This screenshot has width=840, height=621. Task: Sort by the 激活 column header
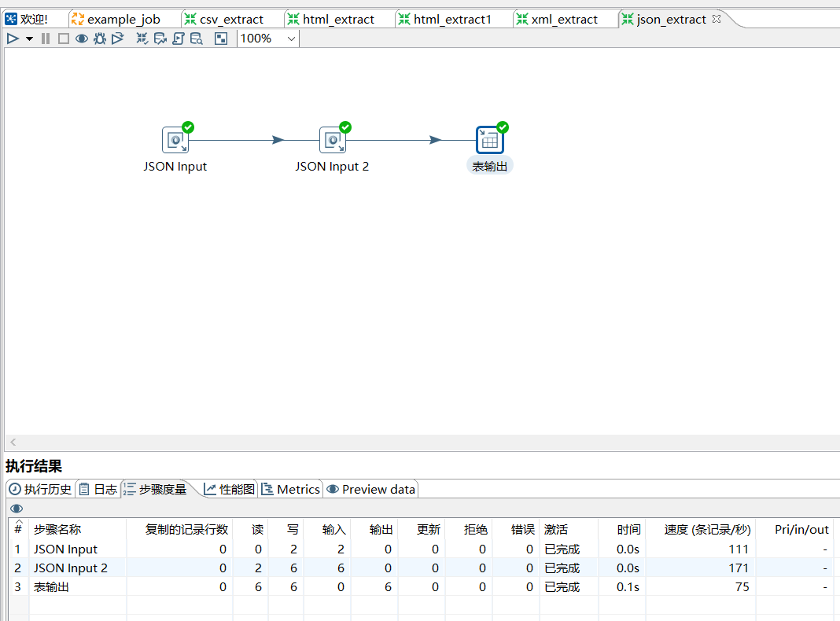point(569,530)
